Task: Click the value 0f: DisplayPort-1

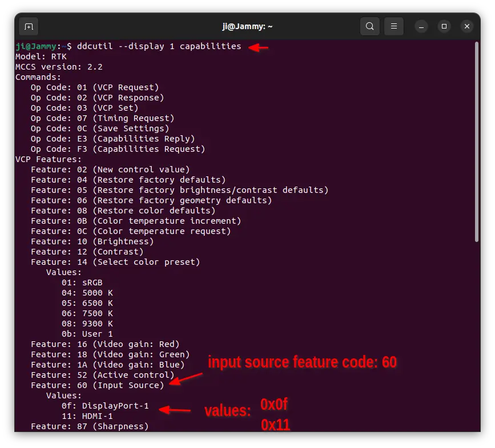Action: coord(105,406)
